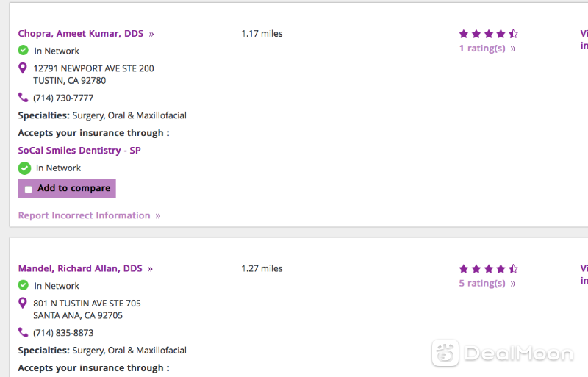Viewport: 588px width, 377px height.
Task: Click the Add to compare button
Action: tap(67, 189)
